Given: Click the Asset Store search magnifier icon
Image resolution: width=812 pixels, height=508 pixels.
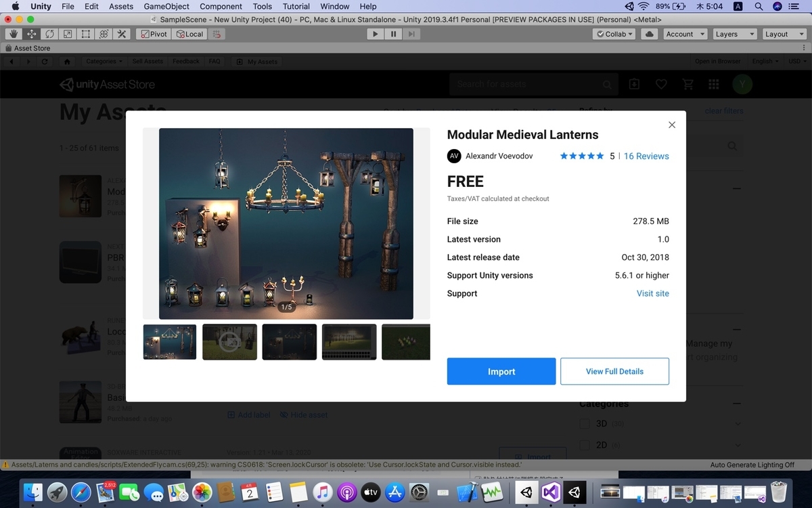Looking at the screenshot, I should click(x=607, y=85).
